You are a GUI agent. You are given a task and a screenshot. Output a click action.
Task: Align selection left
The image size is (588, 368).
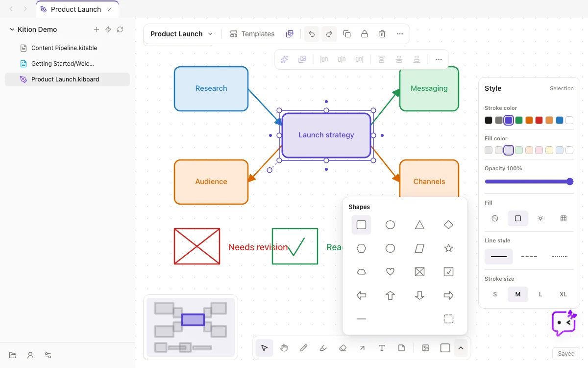tap(324, 59)
